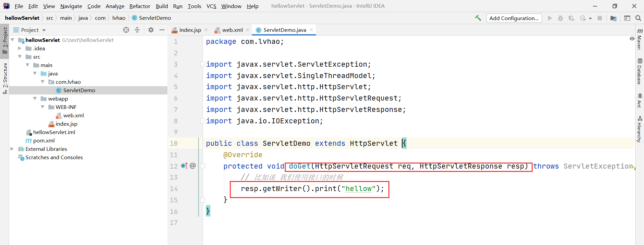The image size is (644, 245).
Task: Click the hellowServlet breadcrumb
Action: point(22,18)
